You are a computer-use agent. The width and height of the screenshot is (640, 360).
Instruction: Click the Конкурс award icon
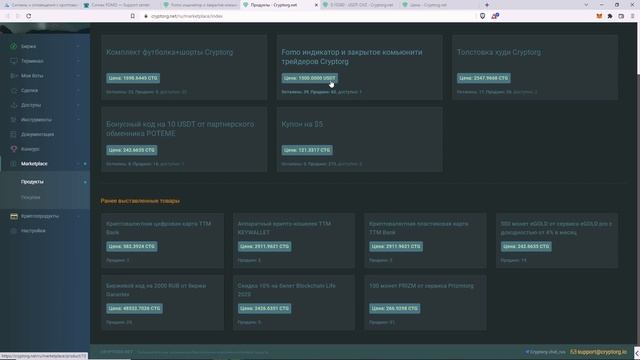(x=13, y=149)
